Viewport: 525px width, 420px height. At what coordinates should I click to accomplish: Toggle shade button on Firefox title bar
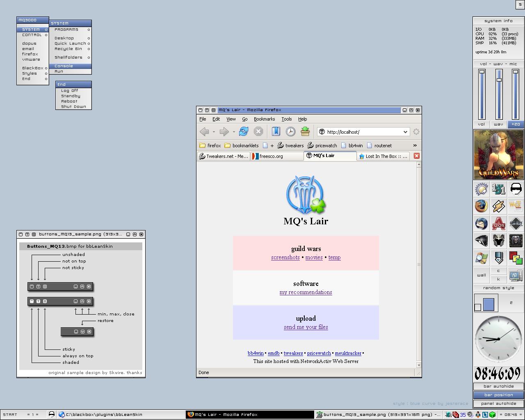point(200,110)
